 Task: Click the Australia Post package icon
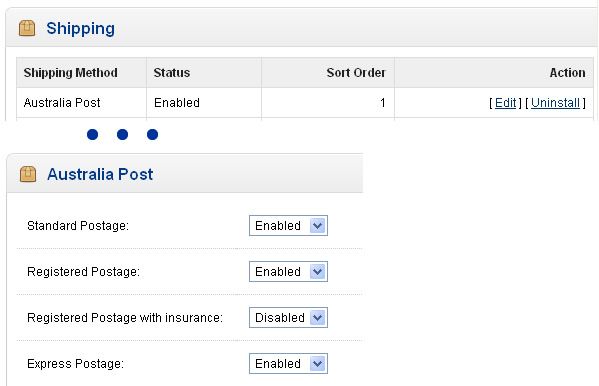pyautogui.click(x=28, y=174)
